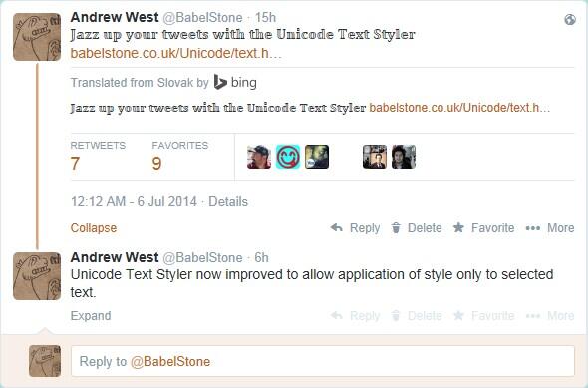588x388 pixels.
Task: View the 9 favorites count
Action: click(x=156, y=164)
